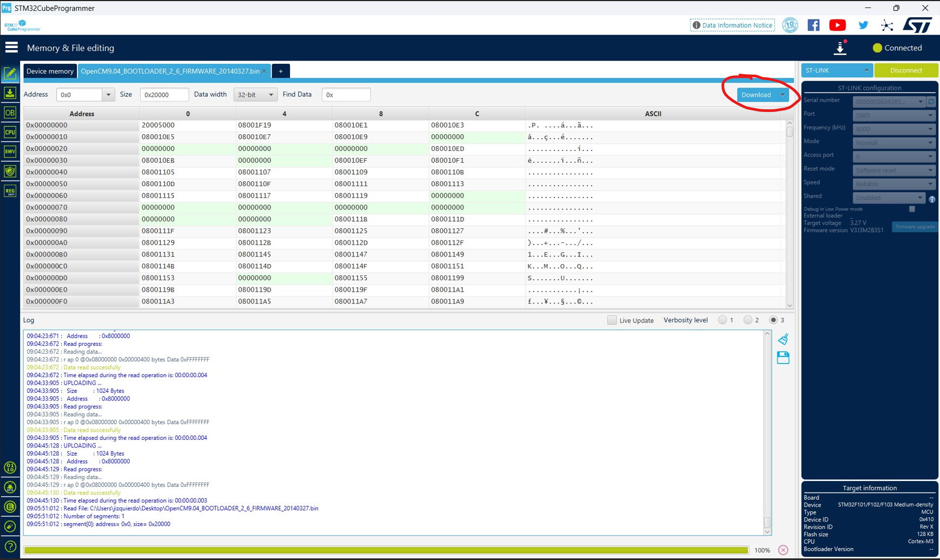Clear the log with the broom icon
940x560 pixels.
point(783,339)
